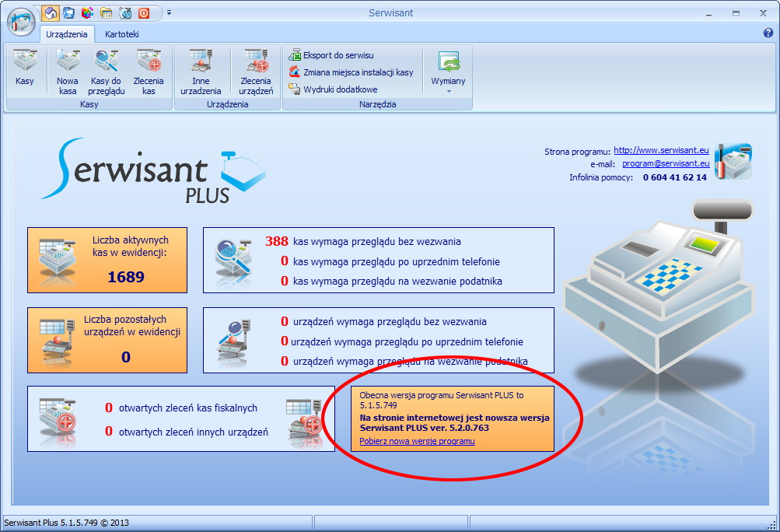Click Zmiana miejsca instalacji kasy
Viewport: 780px width, 532px height.
pos(352,72)
